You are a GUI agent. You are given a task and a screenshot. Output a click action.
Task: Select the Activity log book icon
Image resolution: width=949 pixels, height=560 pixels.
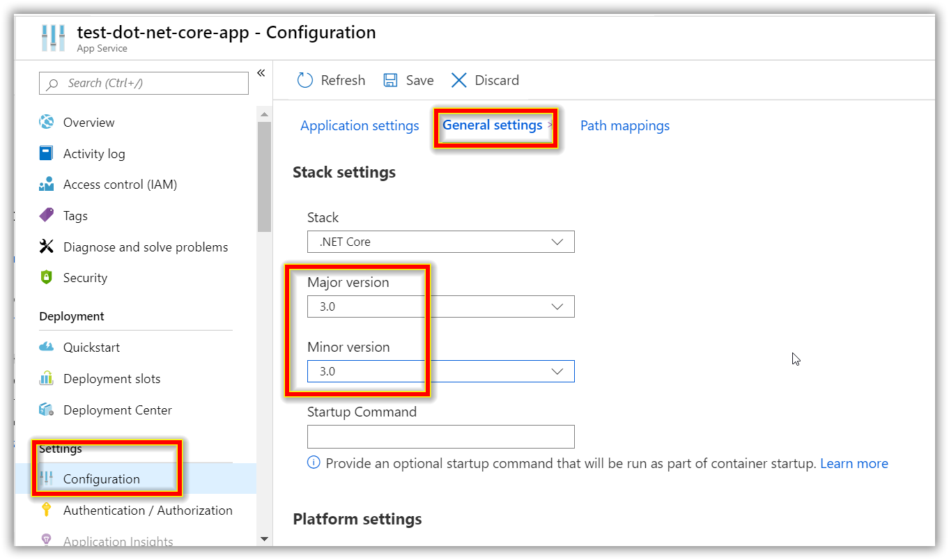[x=47, y=153]
